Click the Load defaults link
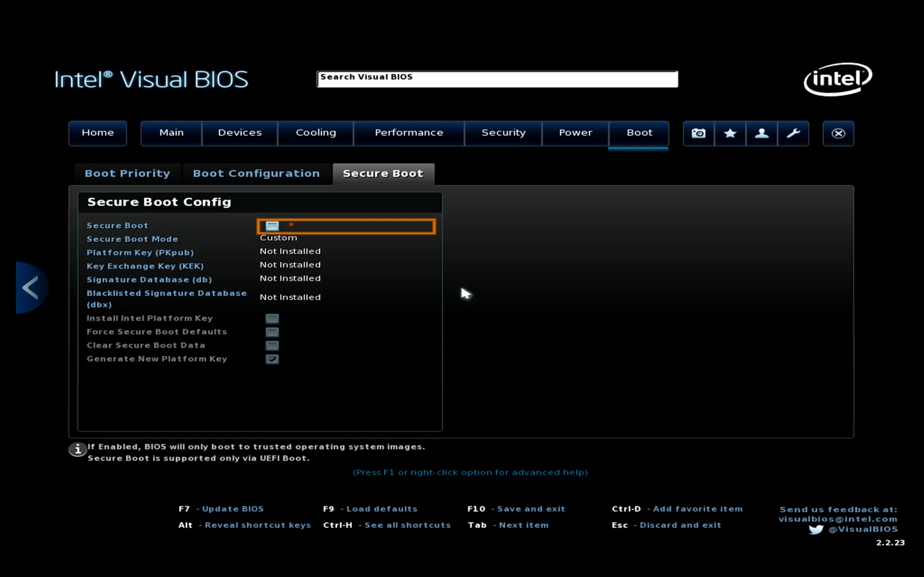This screenshot has width=924, height=577. click(x=382, y=509)
